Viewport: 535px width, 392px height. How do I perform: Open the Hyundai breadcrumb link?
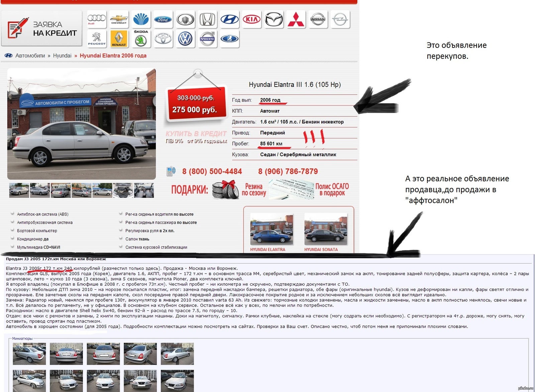coord(62,56)
